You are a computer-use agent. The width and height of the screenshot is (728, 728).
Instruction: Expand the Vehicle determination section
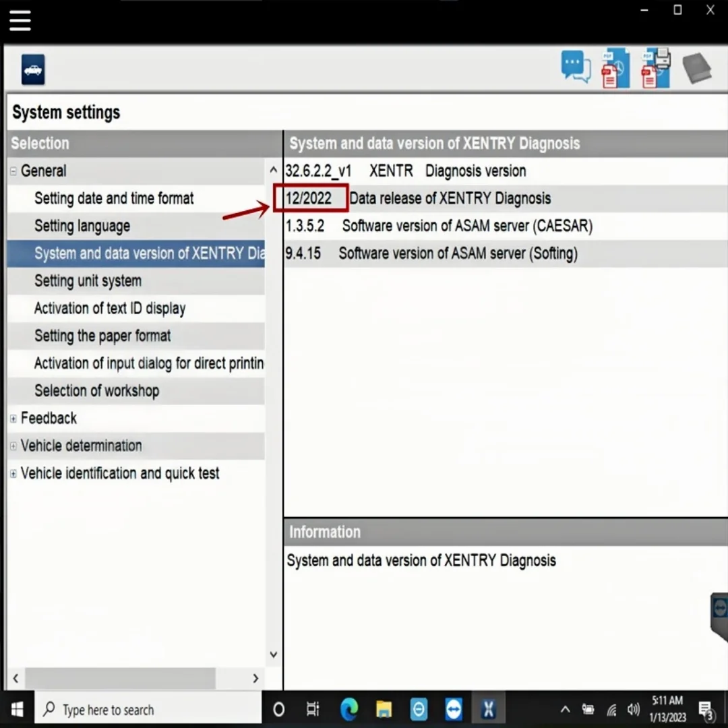click(13, 446)
